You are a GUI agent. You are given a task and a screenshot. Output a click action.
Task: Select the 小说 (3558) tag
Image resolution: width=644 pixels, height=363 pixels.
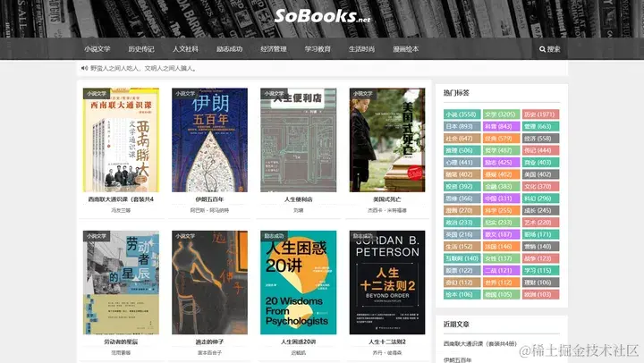click(x=462, y=114)
